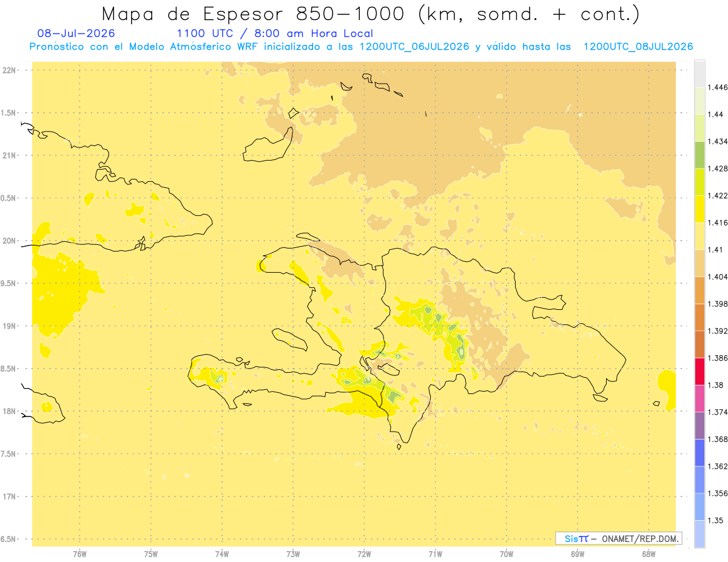Viewport: 728px width, 562px height.
Task: Pick orange legend swatch between 1.398 and 1.404
Action: click(x=699, y=290)
